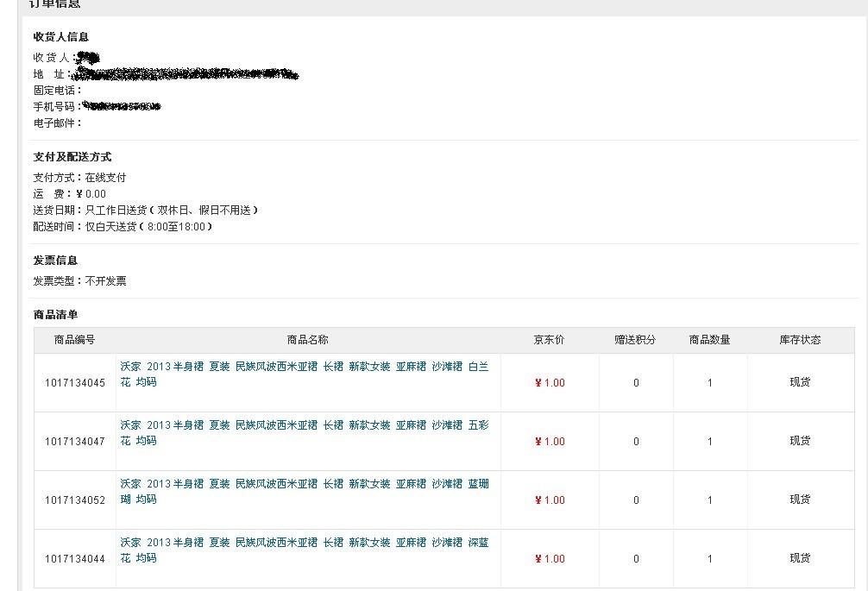Viewport: 868px width, 591px height.
Task: Click the 商品编号 column header
Action: pyautogui.click(x=75, y=340)
